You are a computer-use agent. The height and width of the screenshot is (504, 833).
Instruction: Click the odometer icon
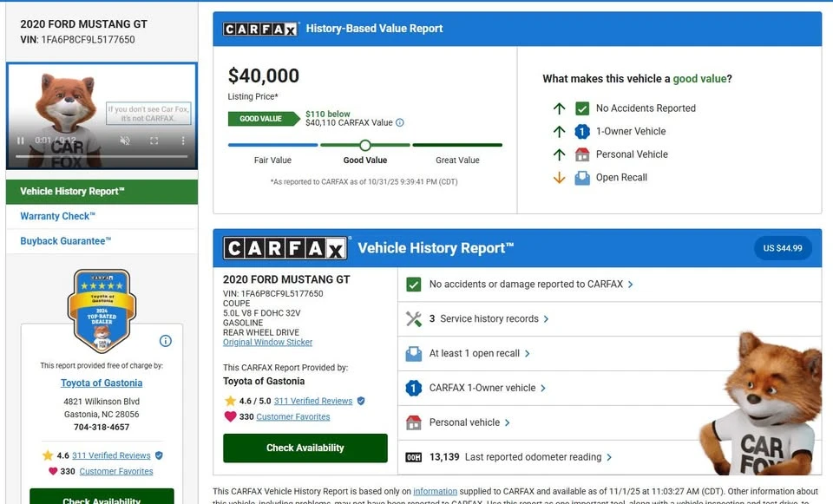tap(414, 457)
